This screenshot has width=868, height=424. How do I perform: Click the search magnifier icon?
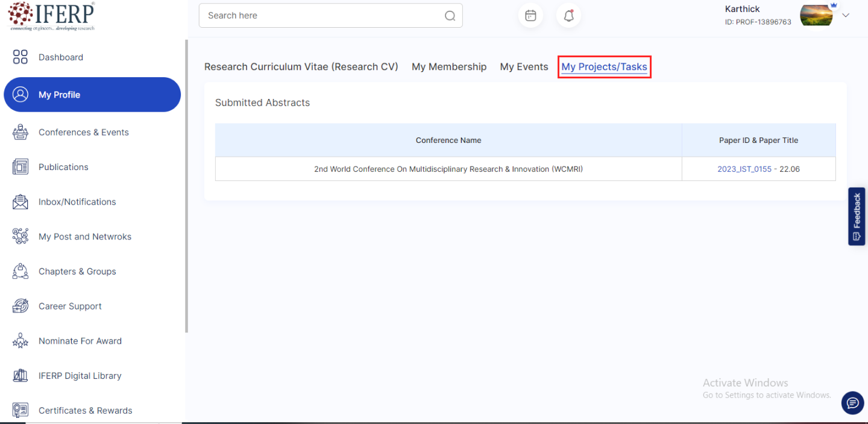[450, 16]
